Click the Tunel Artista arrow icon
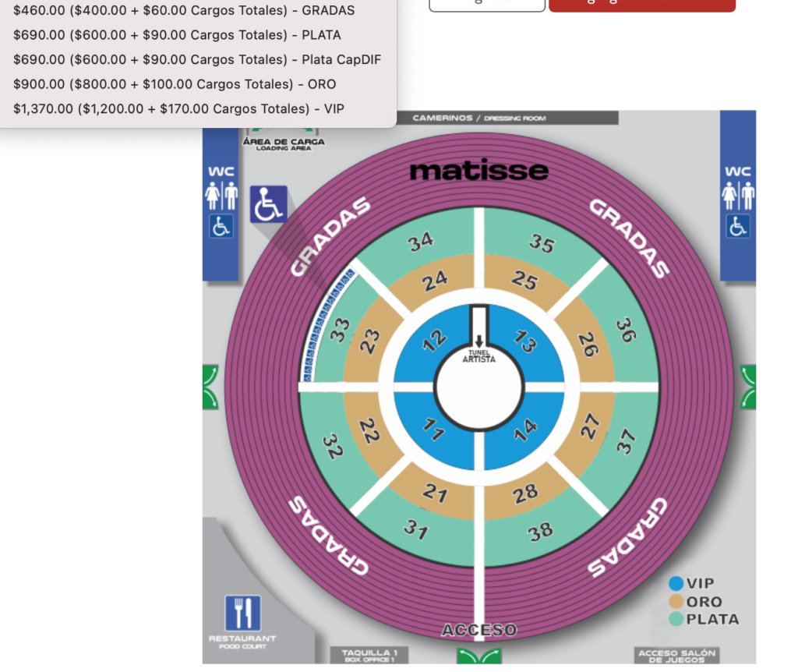 (x=479, y=341)
